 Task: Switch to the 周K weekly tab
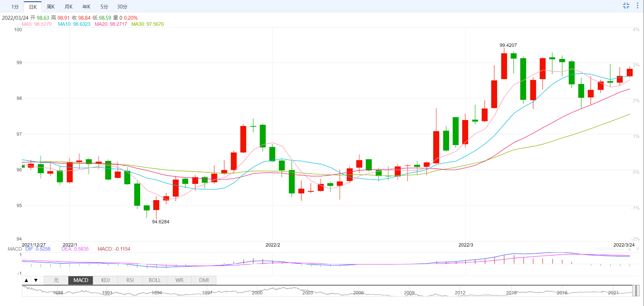click(x=51, y=7)
